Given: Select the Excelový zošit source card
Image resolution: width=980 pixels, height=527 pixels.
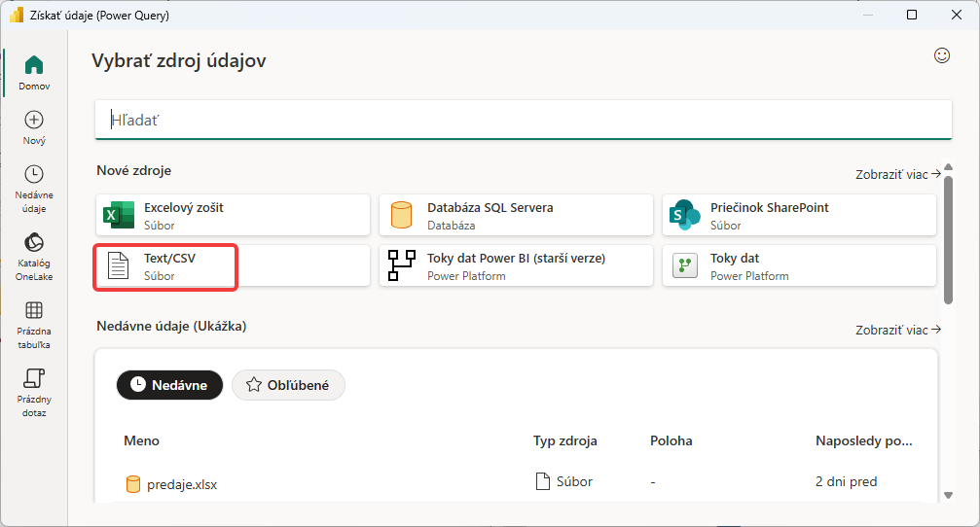Looking at the screenshot, I should click(233, 216).
